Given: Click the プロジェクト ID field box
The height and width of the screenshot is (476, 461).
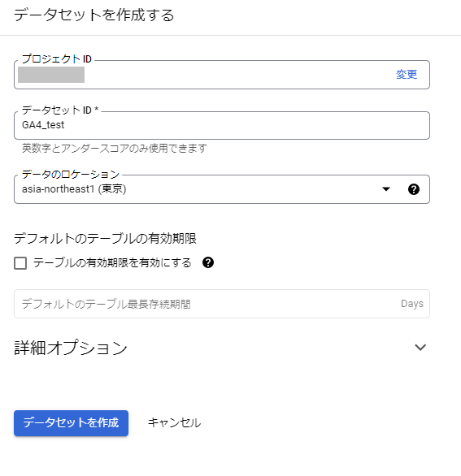Looking at the screenshot, I should pyautogui.click(x=222, y=75).
